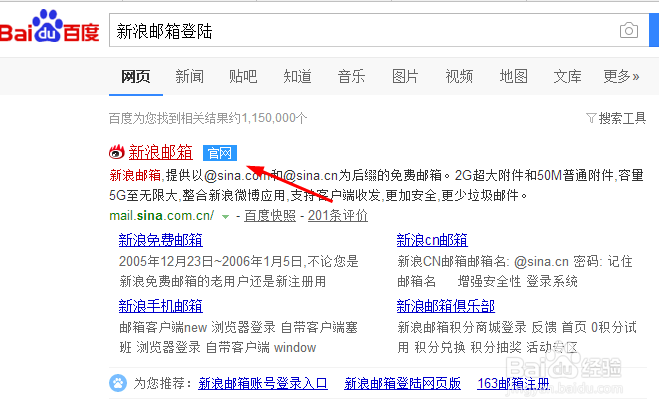Click suggestion 新浪邮箱登陆网页版
This screenshot has width=659, height=411.
[402, 383]
